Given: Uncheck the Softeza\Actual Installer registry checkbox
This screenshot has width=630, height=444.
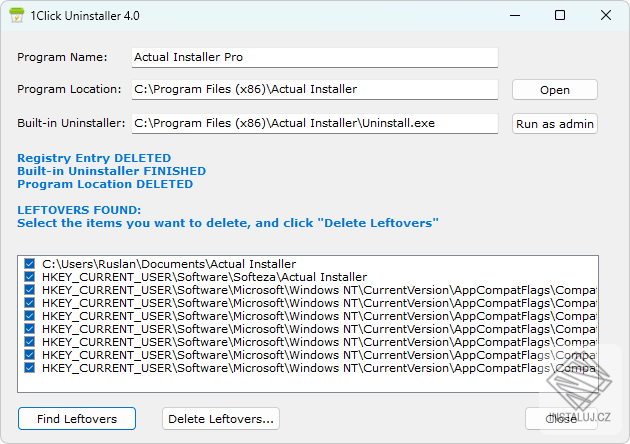Looking at the screenshot, I should click(x=30, y=277).
